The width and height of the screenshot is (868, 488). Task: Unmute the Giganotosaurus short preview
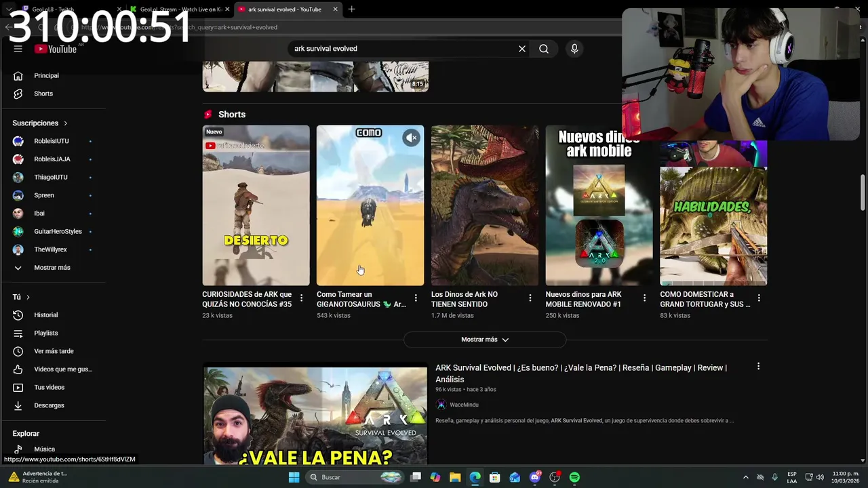(412, 138)
